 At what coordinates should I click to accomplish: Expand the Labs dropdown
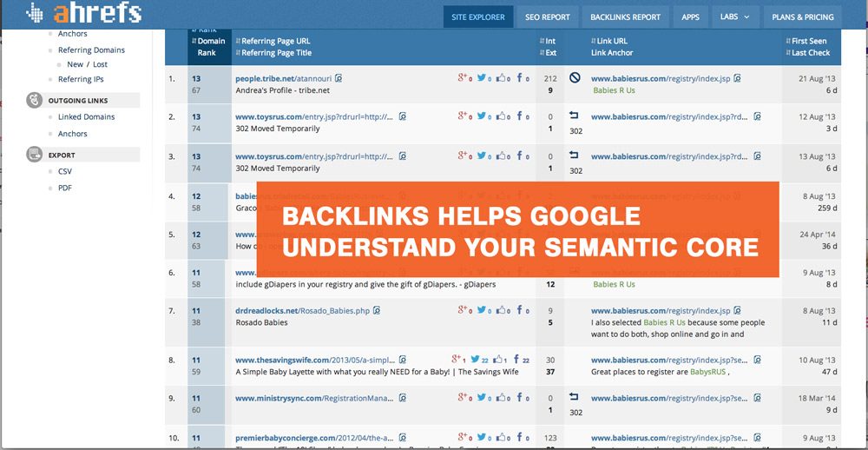coord(734,17)
